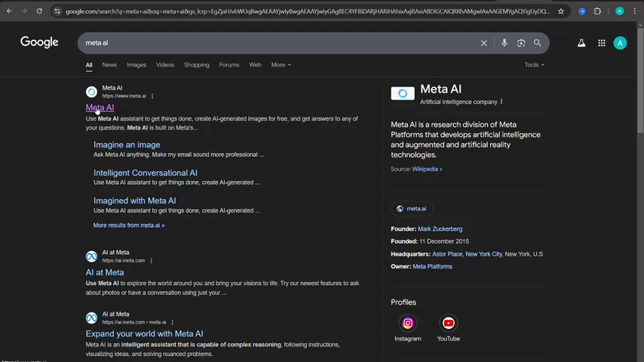Open the Google account avatar
This screenshot has width=644, height=362.
click(x=620, y=43)
